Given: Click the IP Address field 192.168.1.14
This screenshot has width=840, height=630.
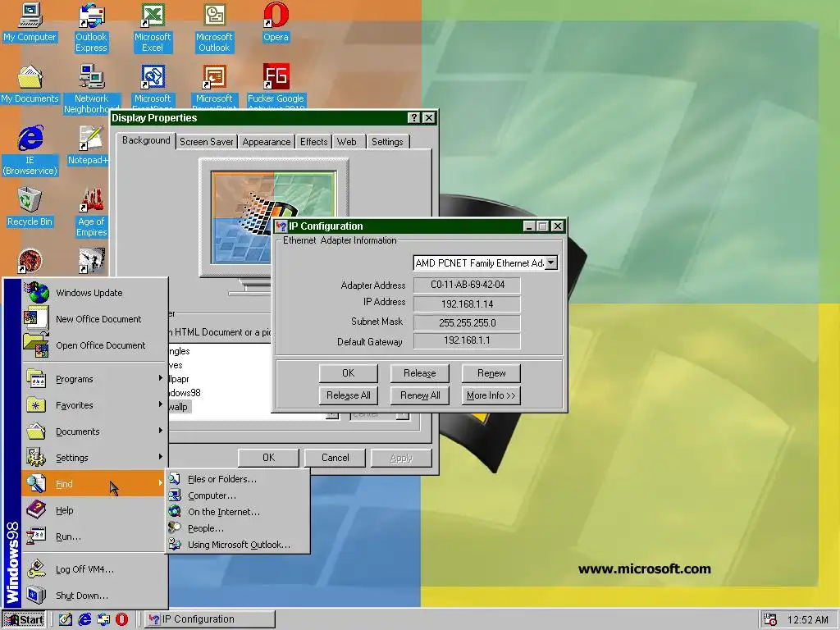Looking at the screenshot, I should 467,304.
